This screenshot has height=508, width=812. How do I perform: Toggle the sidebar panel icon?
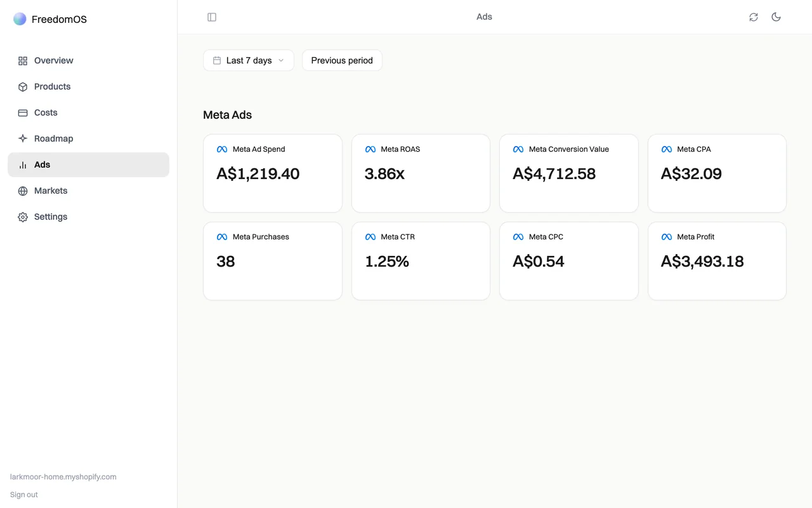[212, 17]
